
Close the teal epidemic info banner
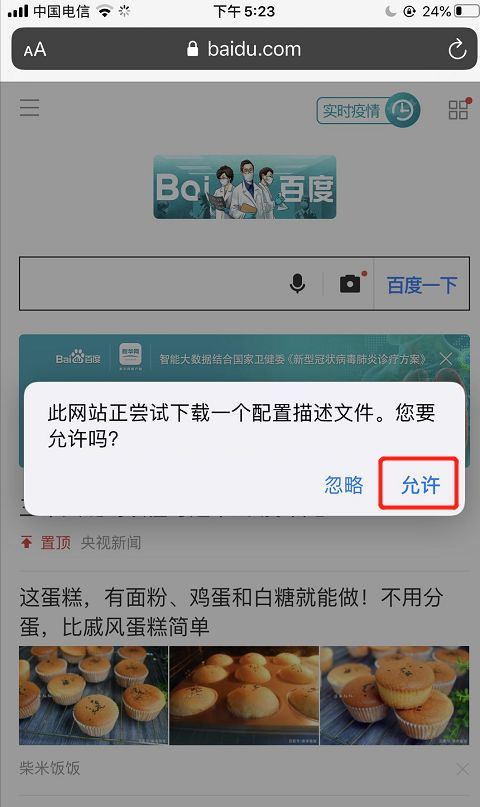(x=446, y=359)
